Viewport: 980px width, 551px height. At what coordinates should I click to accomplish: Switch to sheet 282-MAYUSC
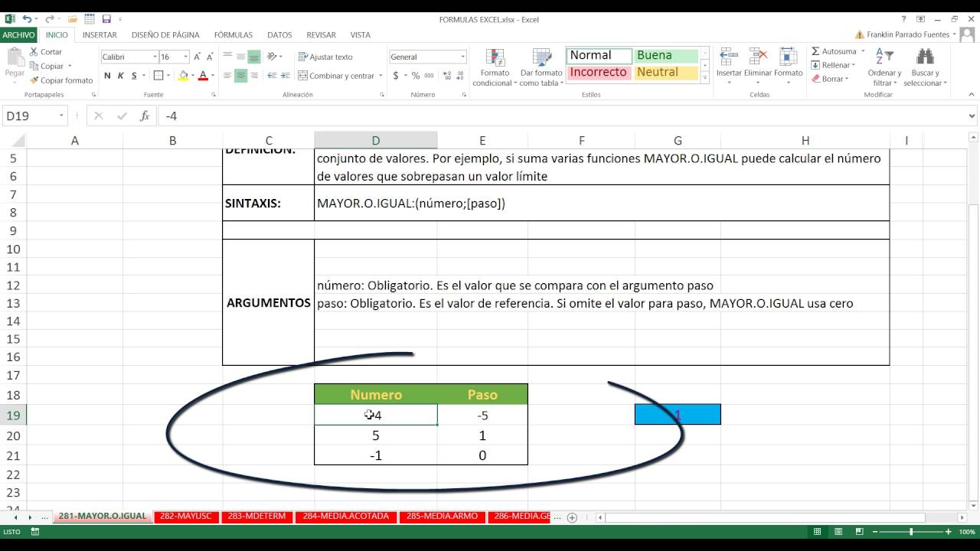[186, 517]
